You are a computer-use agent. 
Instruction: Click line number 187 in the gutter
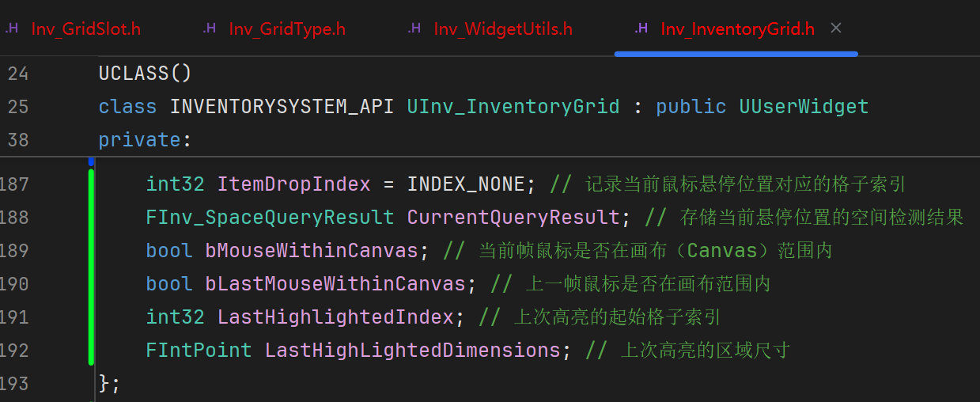(15, 184)
